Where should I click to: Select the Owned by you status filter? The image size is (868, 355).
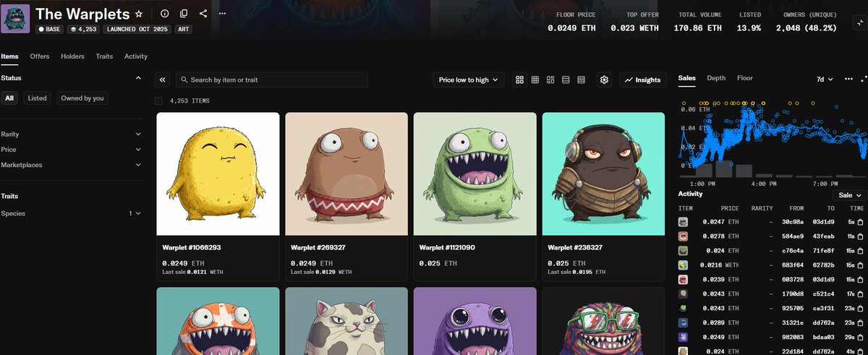pyautogui.click(x=82, y=98)
